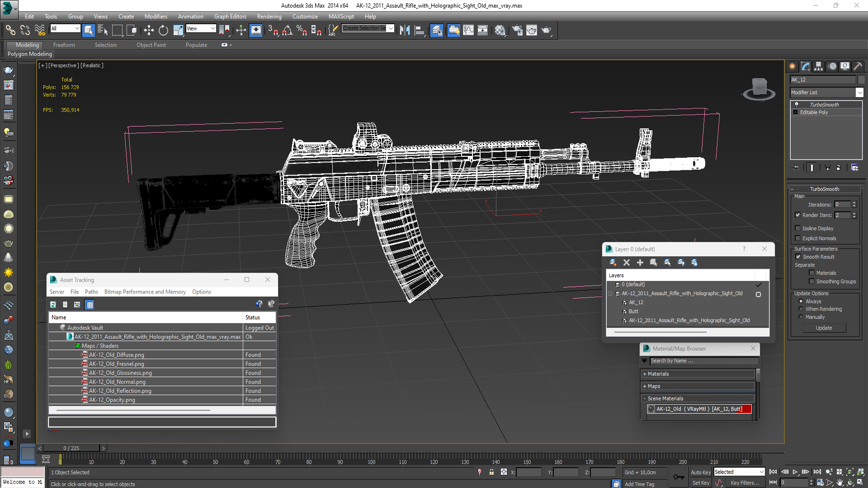Viewport: 868px width, 488px height.
Task: Select the Select and Link tool
Action: 10,30
